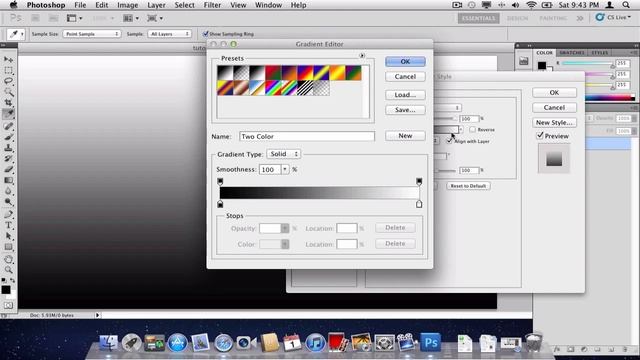Enable Reverse checkbox in Layer Style
The height and width of the screenshot is (360, 640).
coord(472,129)
